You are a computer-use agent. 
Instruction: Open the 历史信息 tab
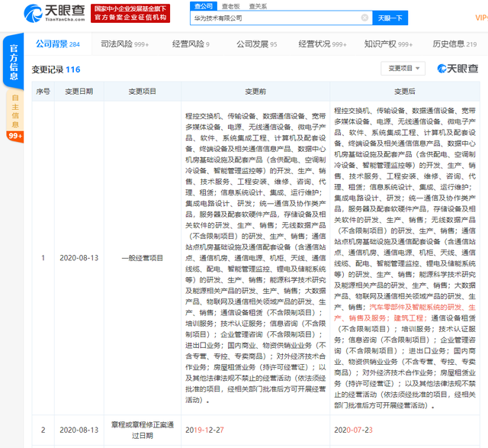tap(454, 44)
